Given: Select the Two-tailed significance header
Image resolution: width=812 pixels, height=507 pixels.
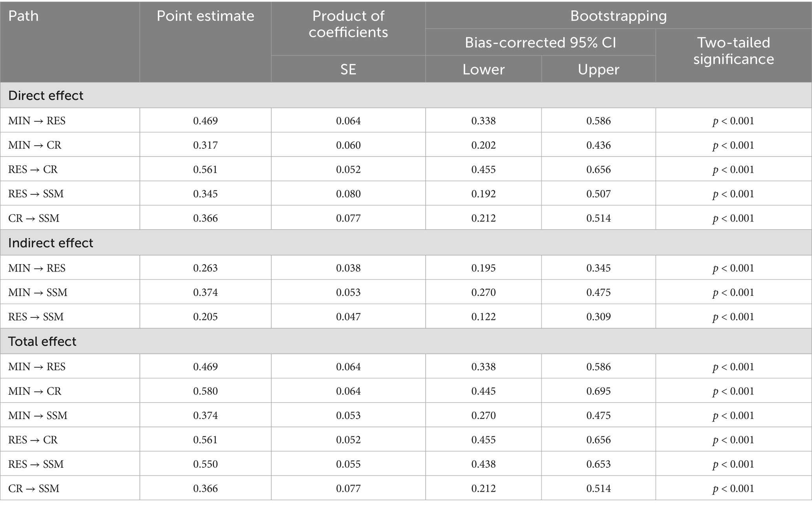Looking at the screenshot, I should [733, 51].
